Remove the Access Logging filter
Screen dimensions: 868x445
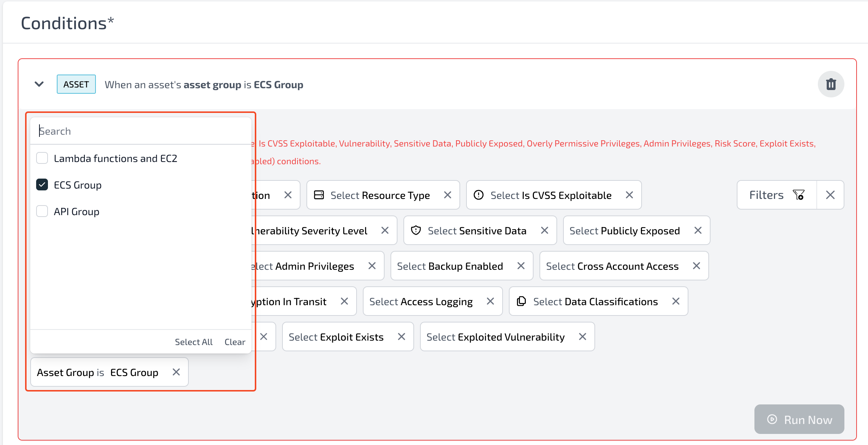click(490, 301)
